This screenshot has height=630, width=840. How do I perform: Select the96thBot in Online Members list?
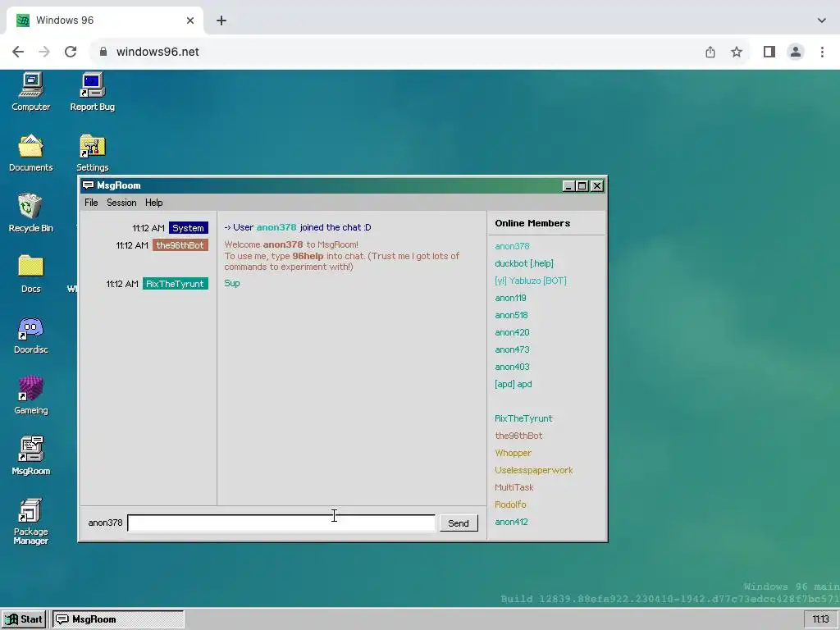point(518,436)
